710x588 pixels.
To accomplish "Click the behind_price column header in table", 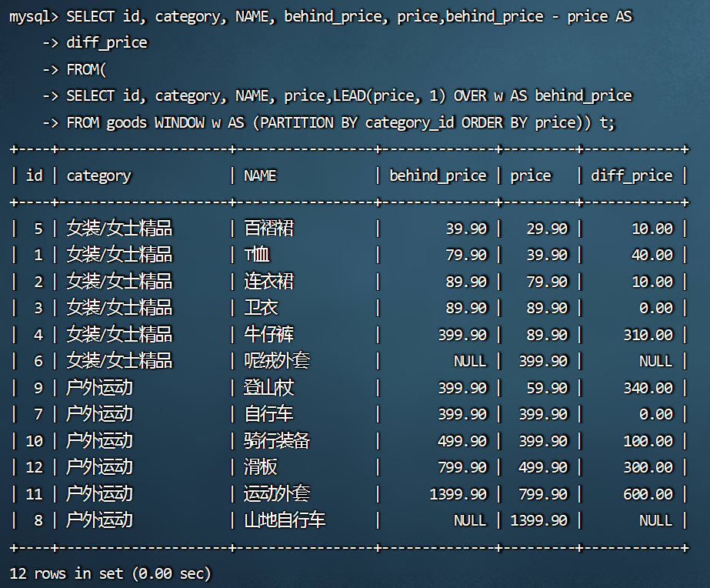I will tap(438, 175).
